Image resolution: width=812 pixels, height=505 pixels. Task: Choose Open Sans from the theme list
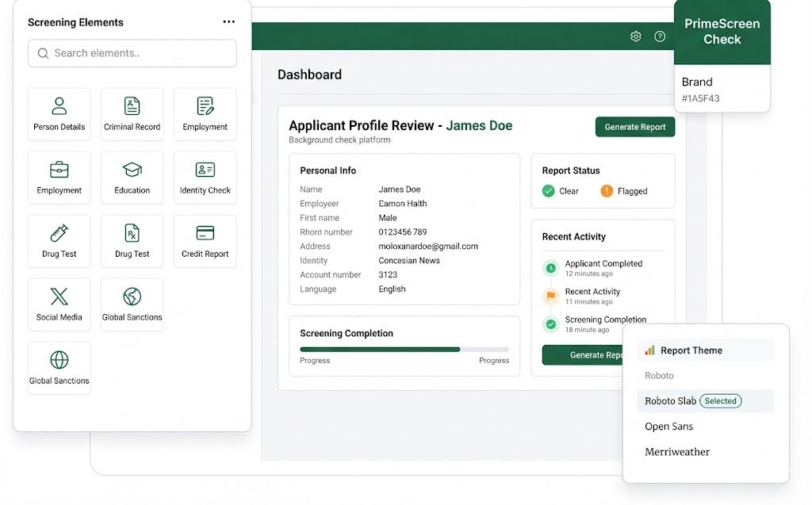(x=669, y=427)
